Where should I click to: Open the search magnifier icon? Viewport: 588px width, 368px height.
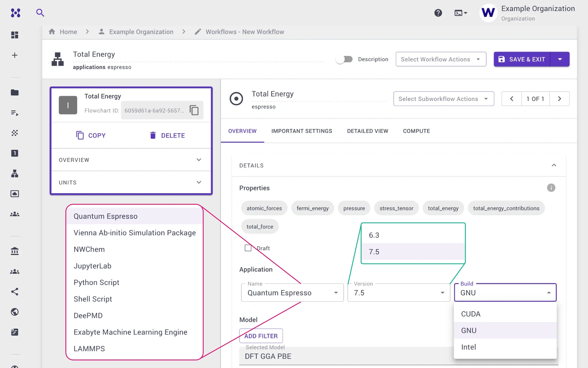coord(40,13)
